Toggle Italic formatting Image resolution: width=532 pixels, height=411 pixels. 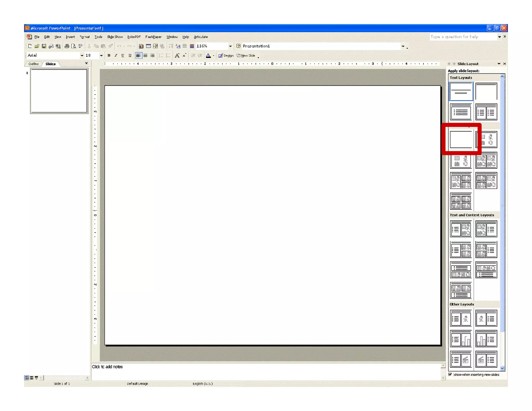[x=116, y=55]
